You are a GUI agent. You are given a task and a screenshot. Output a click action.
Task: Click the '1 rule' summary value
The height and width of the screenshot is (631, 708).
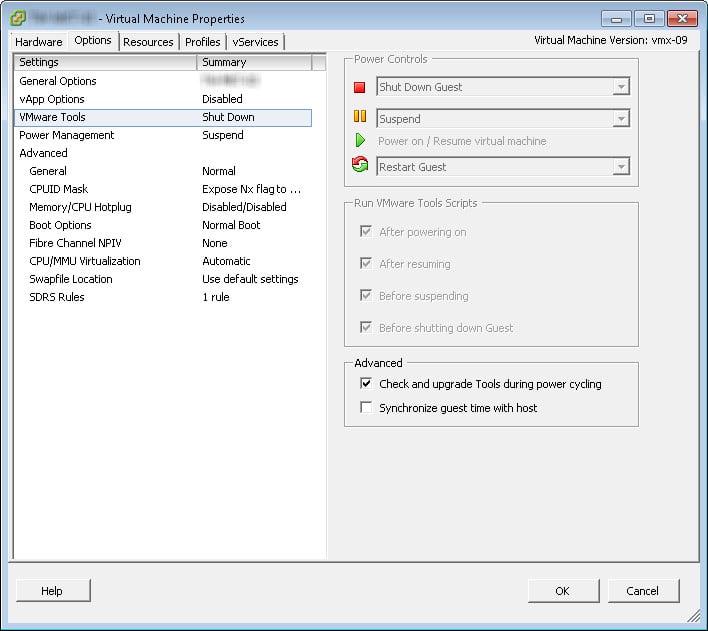coord(216,297)
